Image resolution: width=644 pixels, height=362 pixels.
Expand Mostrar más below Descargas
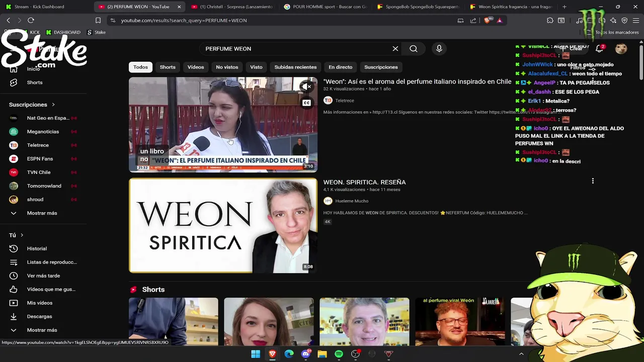coord(43,330)
